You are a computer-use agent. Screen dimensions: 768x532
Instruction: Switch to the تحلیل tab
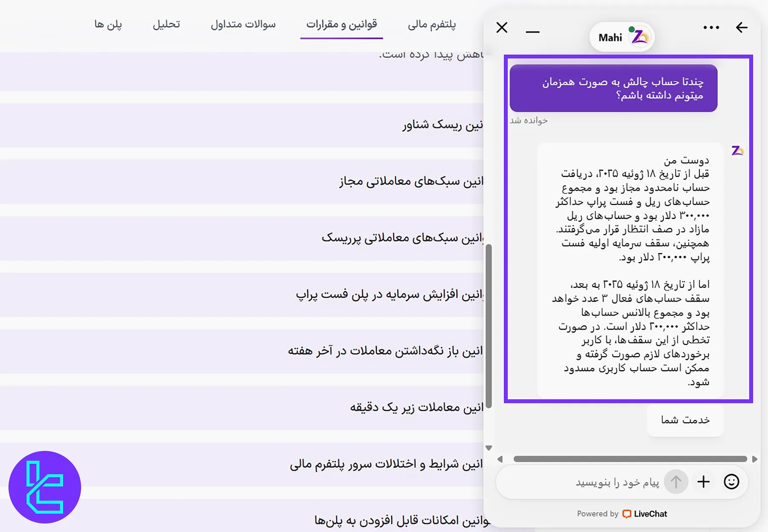tap(166, 25)
